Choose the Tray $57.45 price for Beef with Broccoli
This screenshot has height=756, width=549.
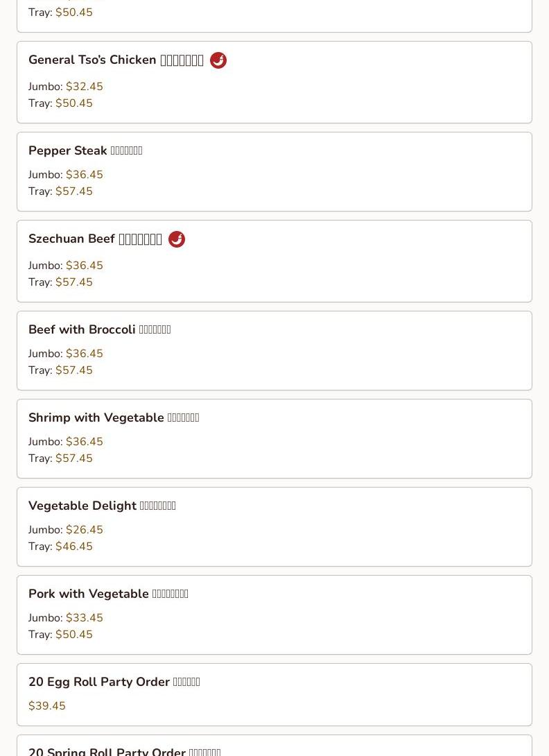point(73,370)
